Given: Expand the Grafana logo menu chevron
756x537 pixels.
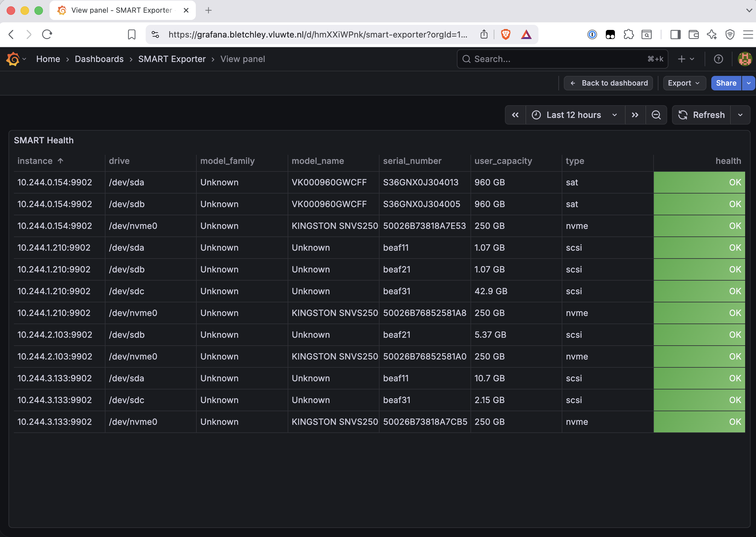Looking at the screenshot, I should 24,59.
